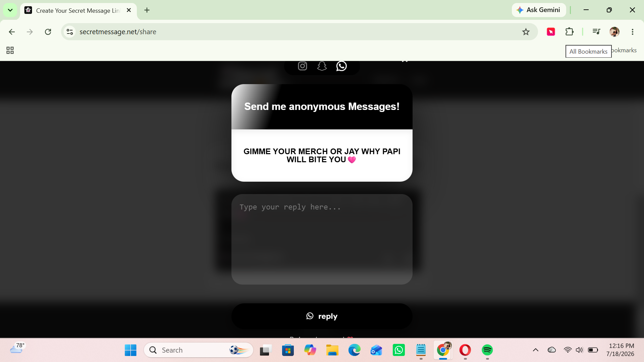Select the Snapchat share icon
644x362 pixels.
pos(322,66)
